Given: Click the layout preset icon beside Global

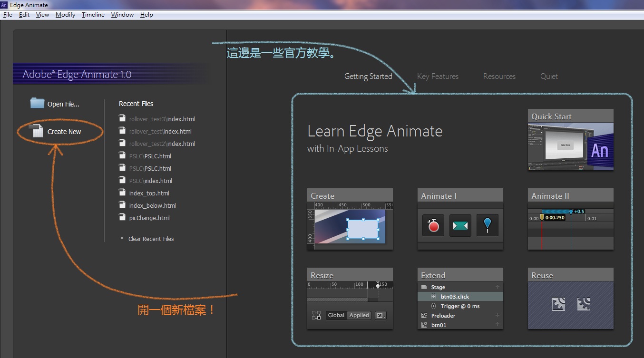Looking at the screenshot, I should click(x=316, y=315).
